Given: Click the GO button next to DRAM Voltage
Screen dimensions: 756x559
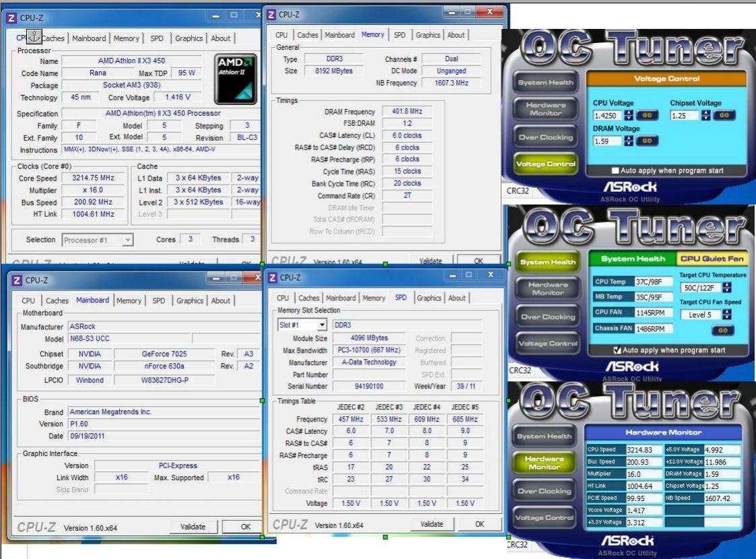Looking at the screenshot, I should [x=647, y=141].
